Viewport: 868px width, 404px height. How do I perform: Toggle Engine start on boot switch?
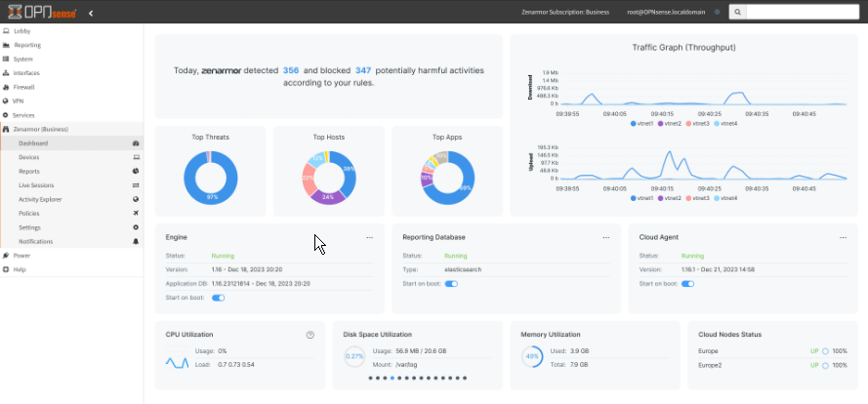(x=218, y=298)
